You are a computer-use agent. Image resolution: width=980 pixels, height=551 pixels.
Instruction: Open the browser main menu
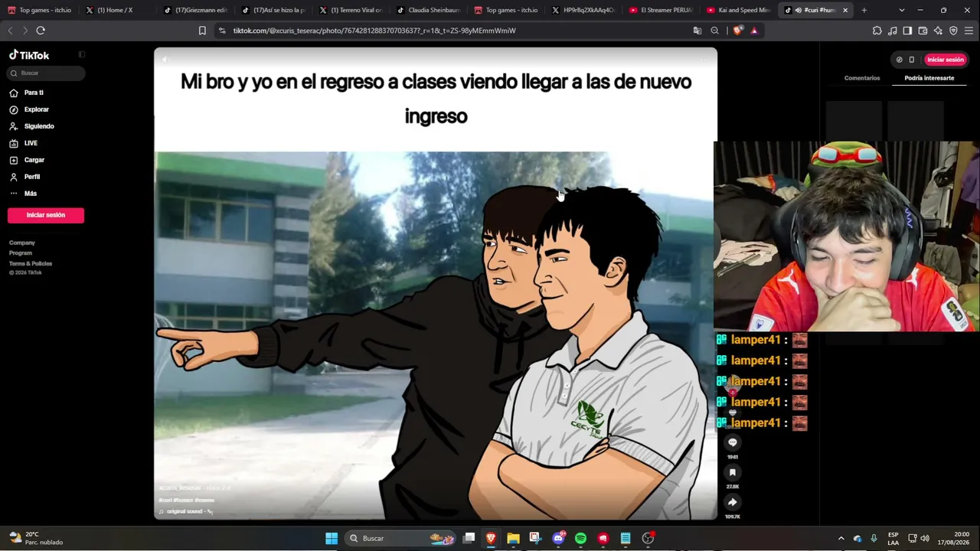coord(969,31)
